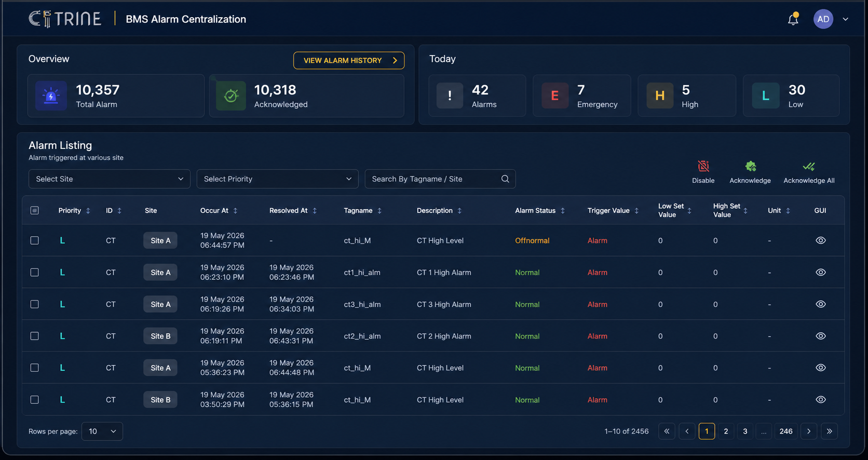The width and height of the screenshot is (868, 460).
Task: Click the E Emergency badge
Action: 555,96
